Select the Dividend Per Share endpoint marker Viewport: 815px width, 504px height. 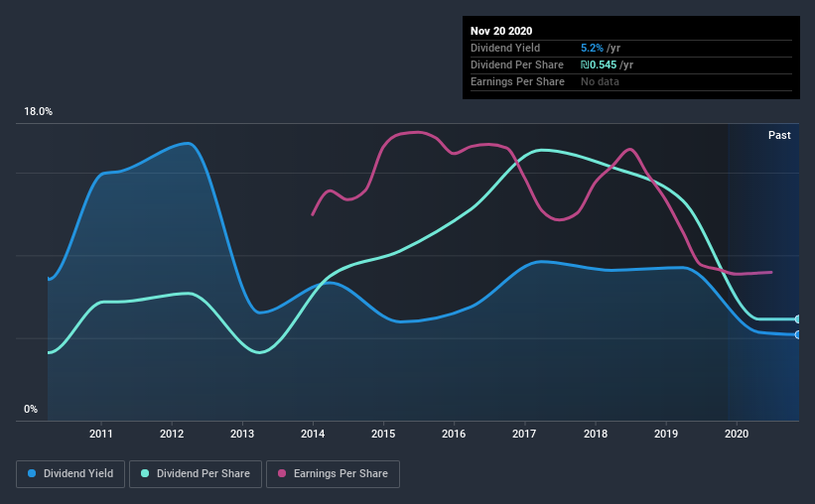click(x=798, y=319)
